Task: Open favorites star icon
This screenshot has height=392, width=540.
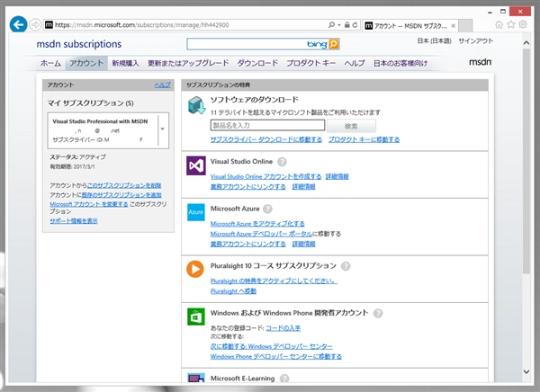Action: 510,24
